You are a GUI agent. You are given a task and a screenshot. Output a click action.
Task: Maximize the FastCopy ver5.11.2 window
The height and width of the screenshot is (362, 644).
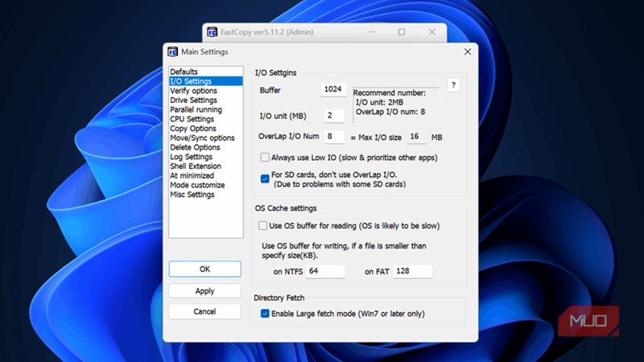[x=402, y=32]
